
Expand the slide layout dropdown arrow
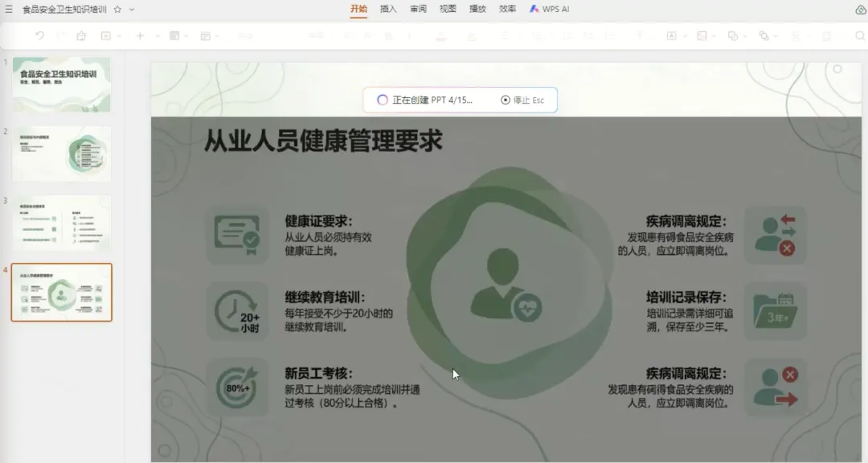tap(186, 36)
